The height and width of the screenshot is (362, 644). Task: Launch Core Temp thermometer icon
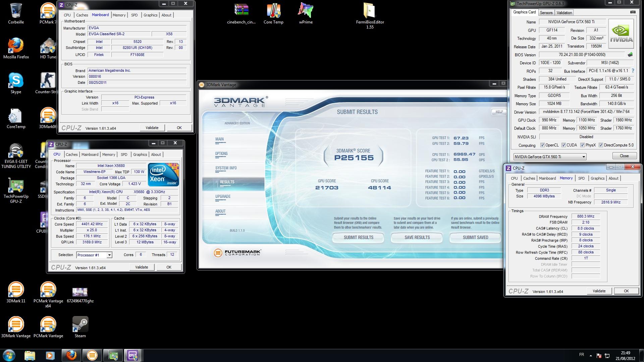tap(273, 13)
